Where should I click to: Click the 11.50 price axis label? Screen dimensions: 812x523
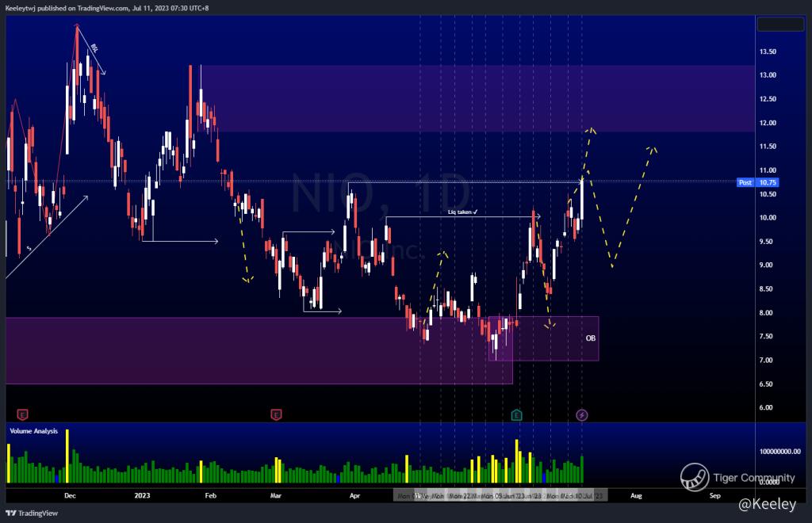[768, 147]
